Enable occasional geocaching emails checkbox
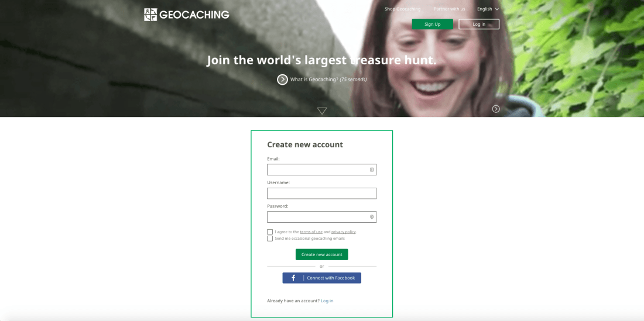Image resolution: width=644 pixels, height=321 pixels. (270, 238)
